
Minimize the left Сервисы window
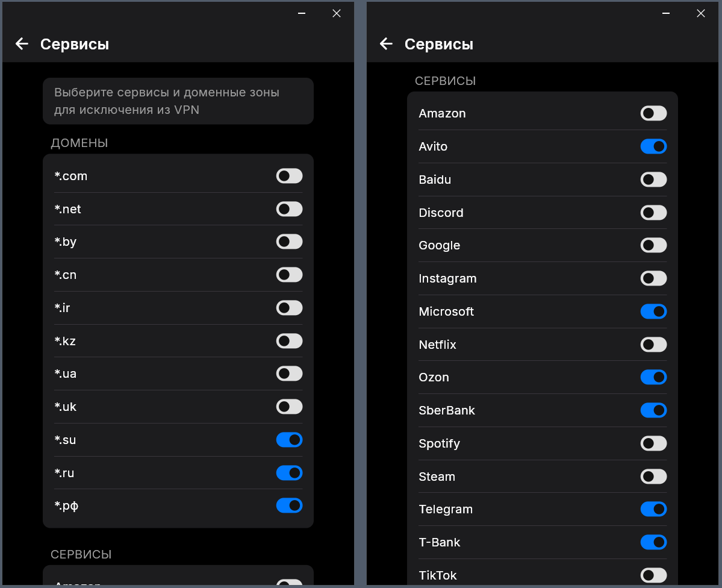click(x=302, y=13)
